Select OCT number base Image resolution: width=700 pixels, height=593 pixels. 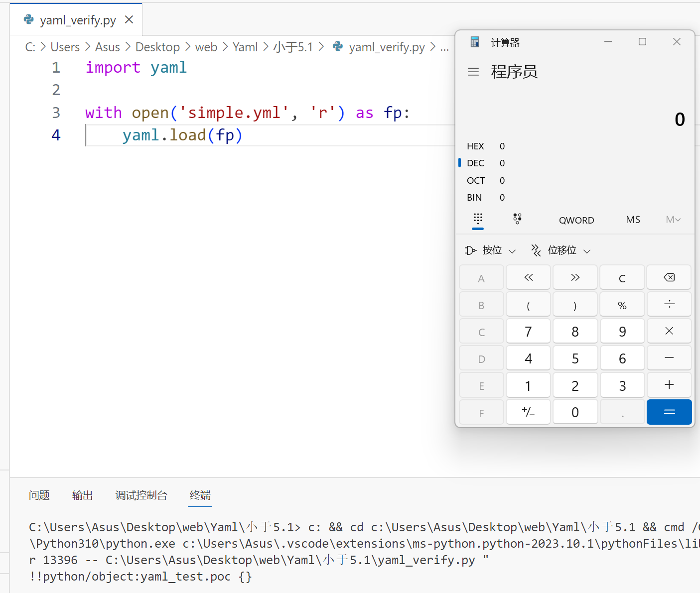point(575,180)
